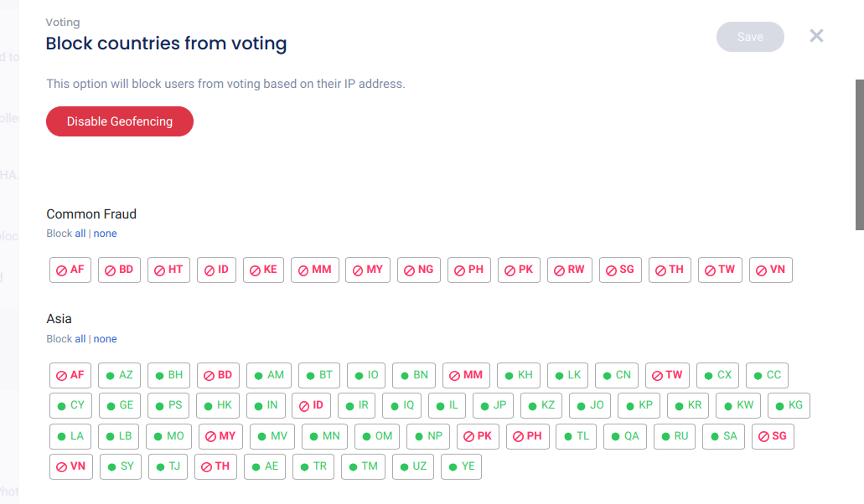
Task: Click the Disable Geofencing button
Action: (120, 121)
